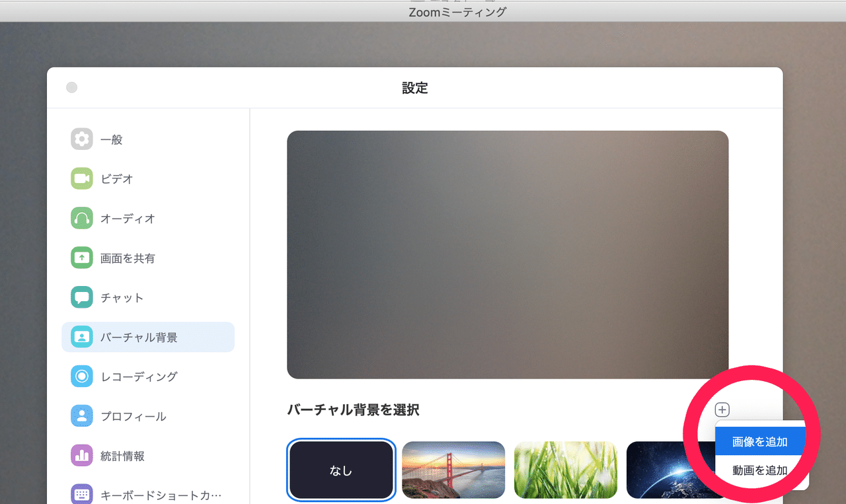Switch to チャット settings tab
The width and height of the screenshot is (846, 504).
(x=148, y=298)
